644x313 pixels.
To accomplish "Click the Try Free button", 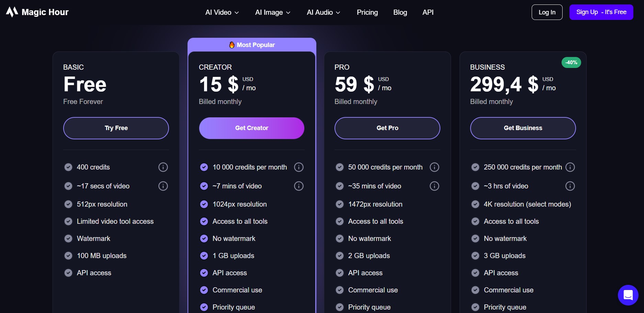I will pyautogui.click(x=116, y=128).
